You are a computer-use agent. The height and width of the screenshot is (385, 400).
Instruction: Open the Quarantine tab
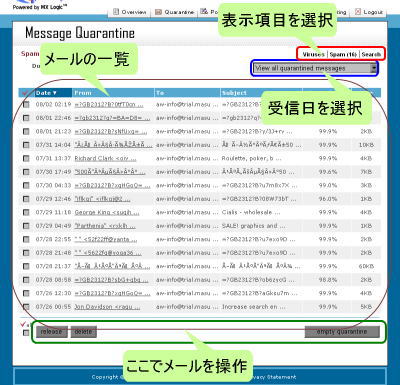(x=175, y=12)
